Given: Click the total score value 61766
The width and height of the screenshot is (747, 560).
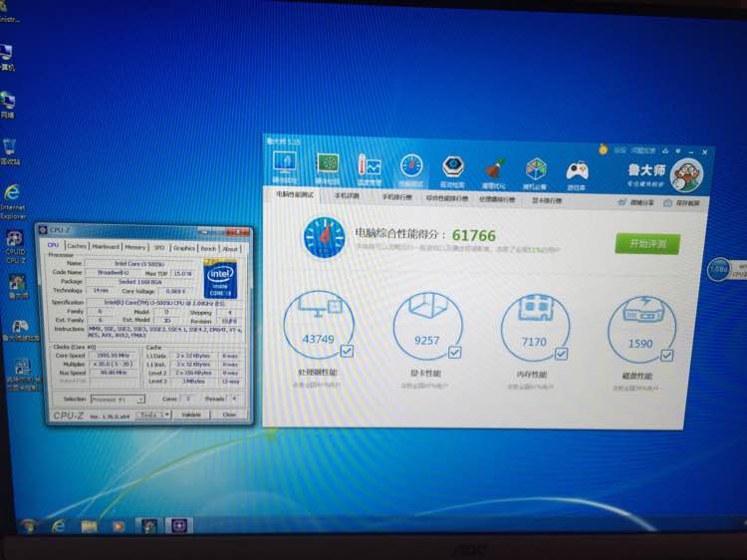Looking at the screenshot, I should (473, 235).
